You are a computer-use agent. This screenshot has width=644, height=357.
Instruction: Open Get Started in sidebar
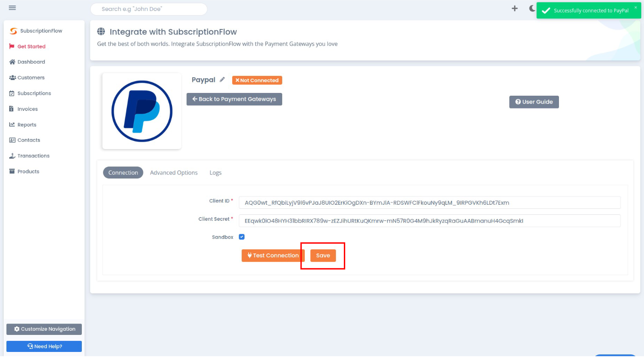(x=31, y=46)
